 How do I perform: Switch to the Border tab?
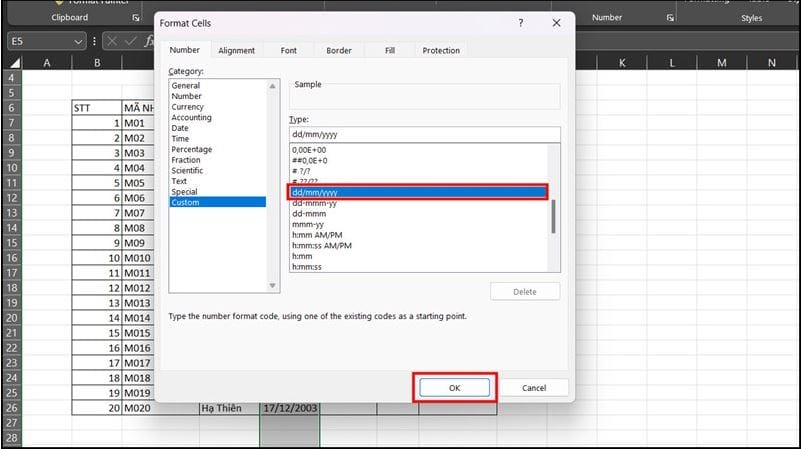[x=339, y=50]
